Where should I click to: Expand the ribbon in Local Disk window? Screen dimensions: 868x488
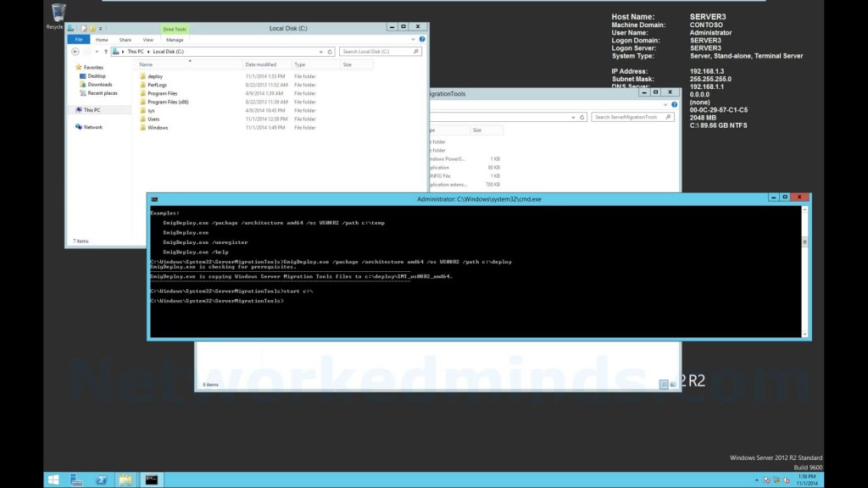click(415, 39)
